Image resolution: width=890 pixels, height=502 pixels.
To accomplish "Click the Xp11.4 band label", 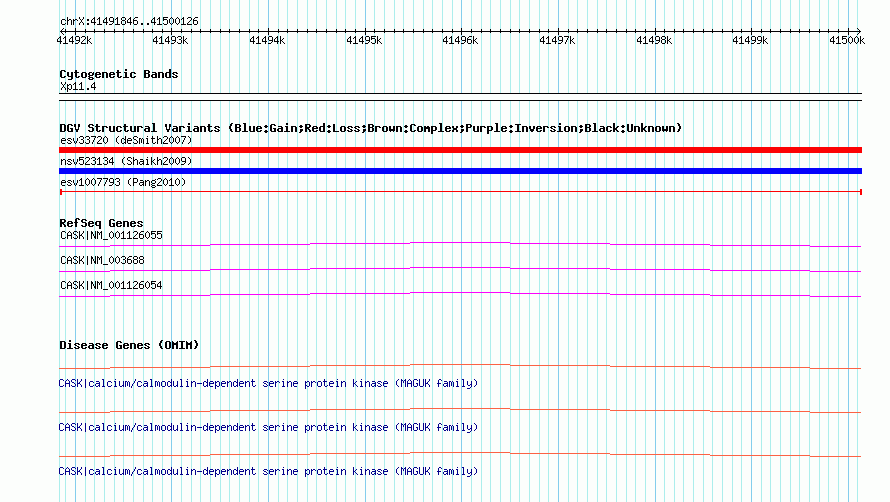I will click(x=78, y=86).
